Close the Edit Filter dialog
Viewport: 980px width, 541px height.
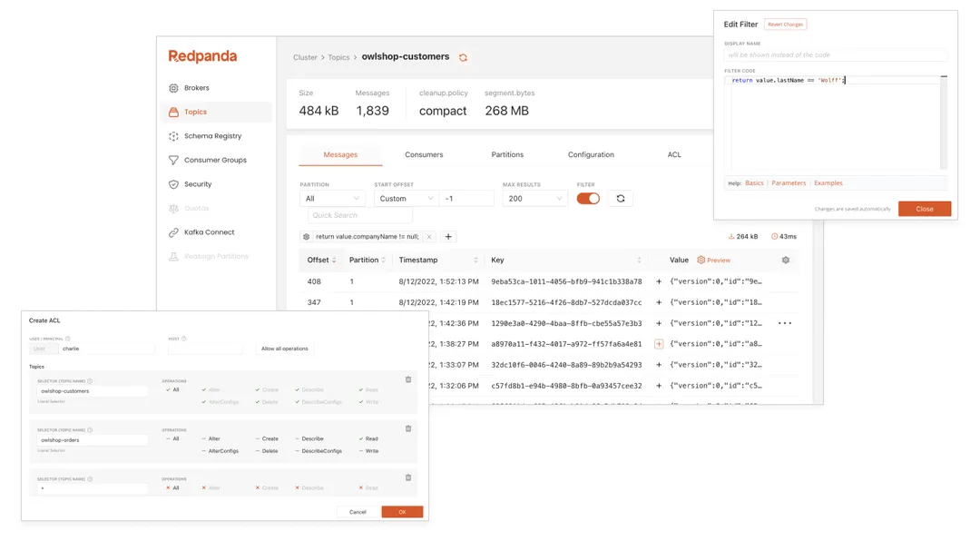click(925, 209)
